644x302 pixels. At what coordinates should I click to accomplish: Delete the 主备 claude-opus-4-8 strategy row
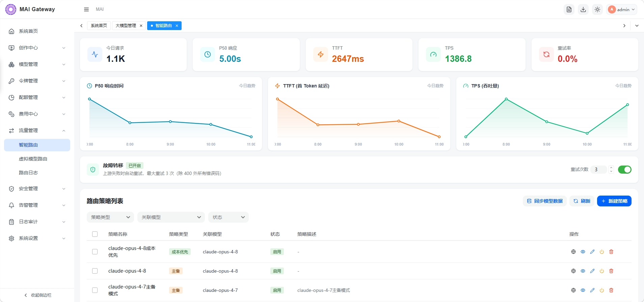611,271
